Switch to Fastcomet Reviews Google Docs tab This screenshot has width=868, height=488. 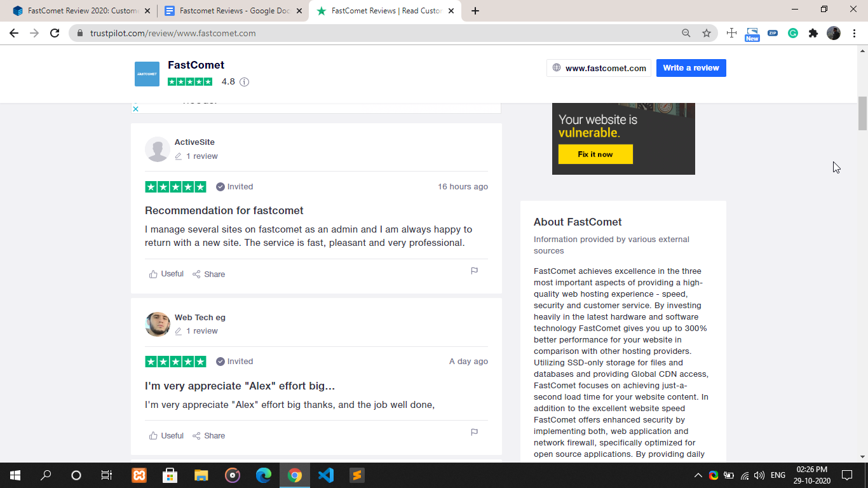(234, 11)
